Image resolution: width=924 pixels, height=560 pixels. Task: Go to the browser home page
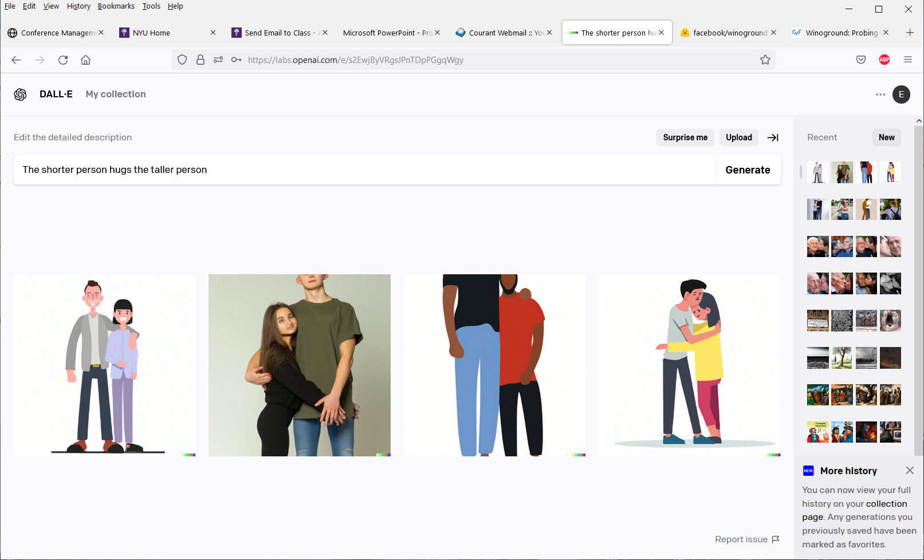86,60
